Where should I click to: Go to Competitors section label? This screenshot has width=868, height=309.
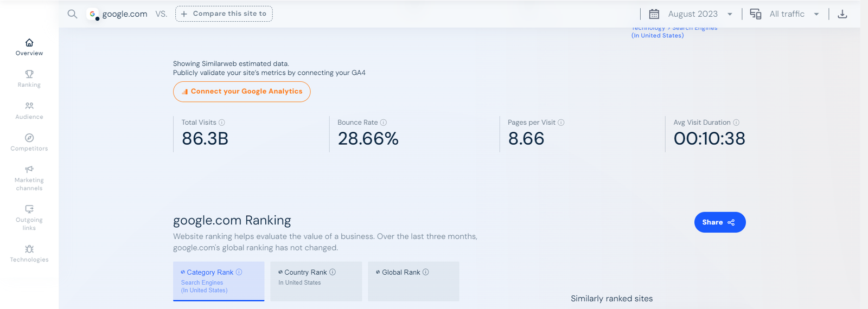(29, 149)
